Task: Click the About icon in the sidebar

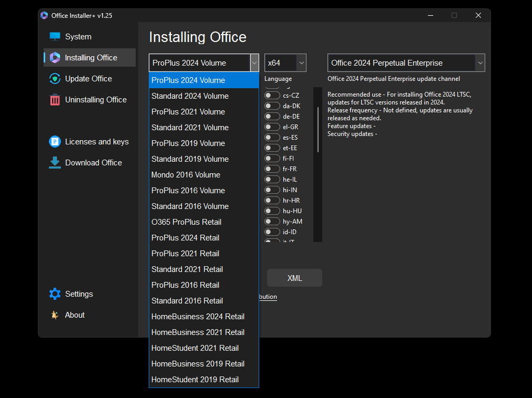Action: [x=55, y=315]
